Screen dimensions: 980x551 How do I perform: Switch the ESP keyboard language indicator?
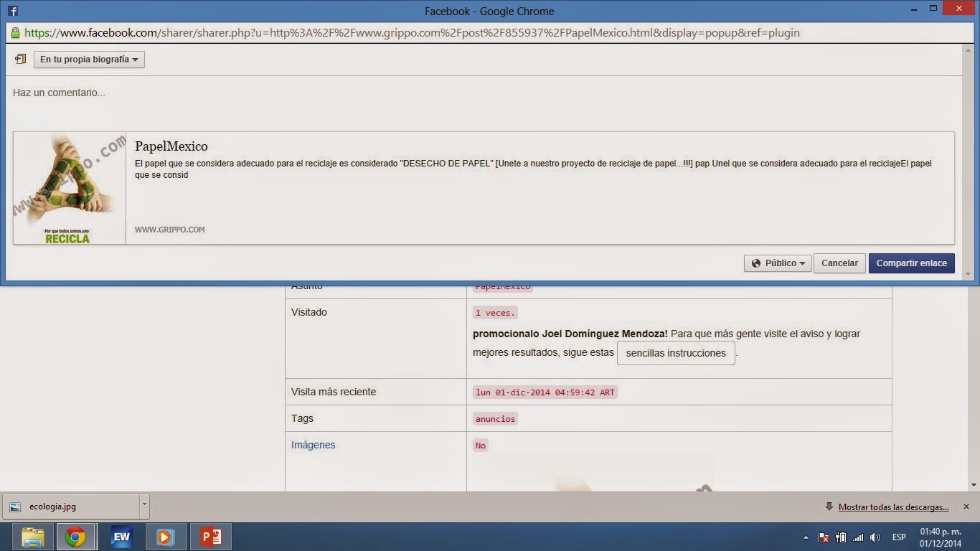pos(899,537)
